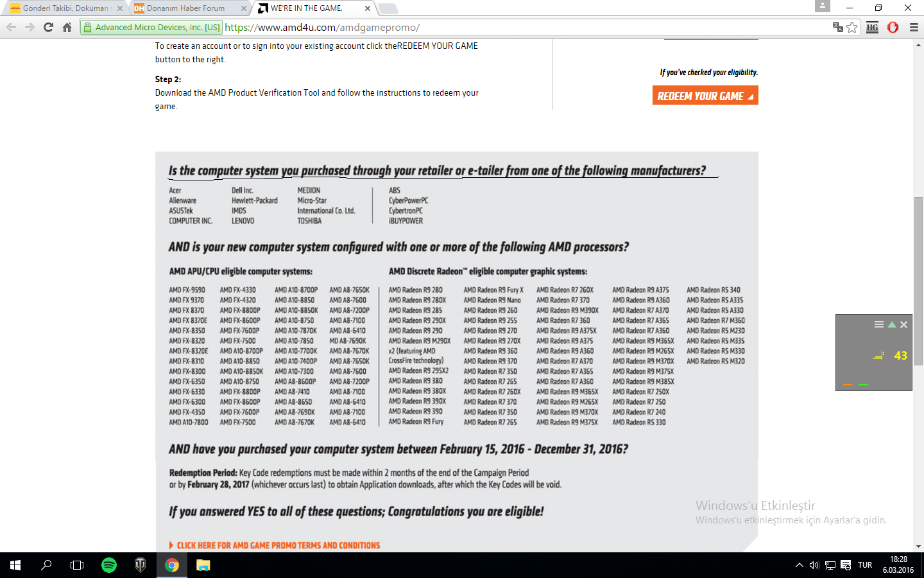924x578 pixels.
Task: Open the red AdBlock hand extension
Action: tap(893, 27)
